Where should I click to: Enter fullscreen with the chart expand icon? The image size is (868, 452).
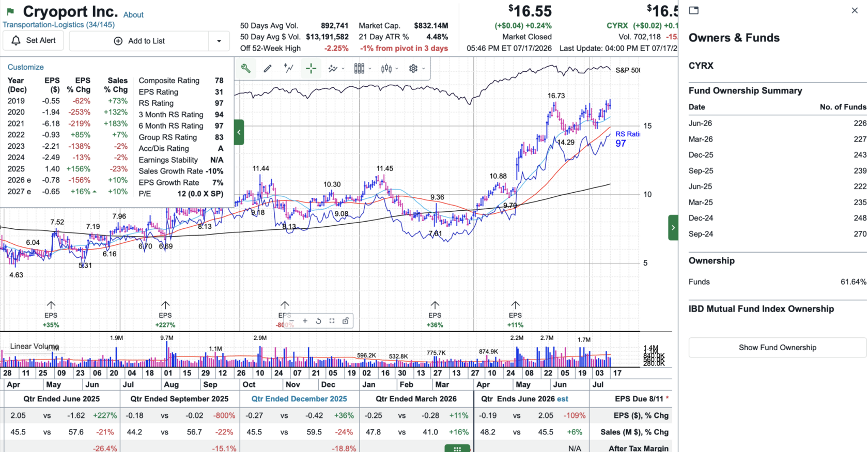332,321
